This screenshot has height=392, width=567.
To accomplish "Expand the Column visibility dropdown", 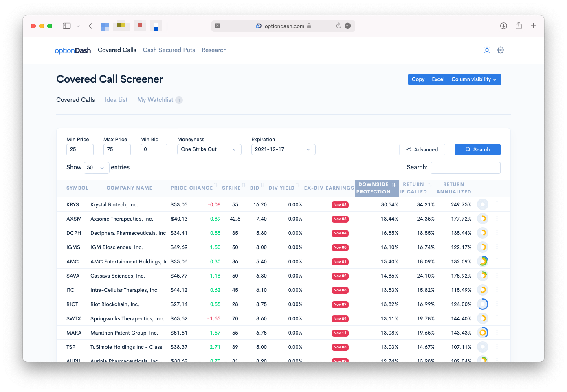I will [474, 79].
